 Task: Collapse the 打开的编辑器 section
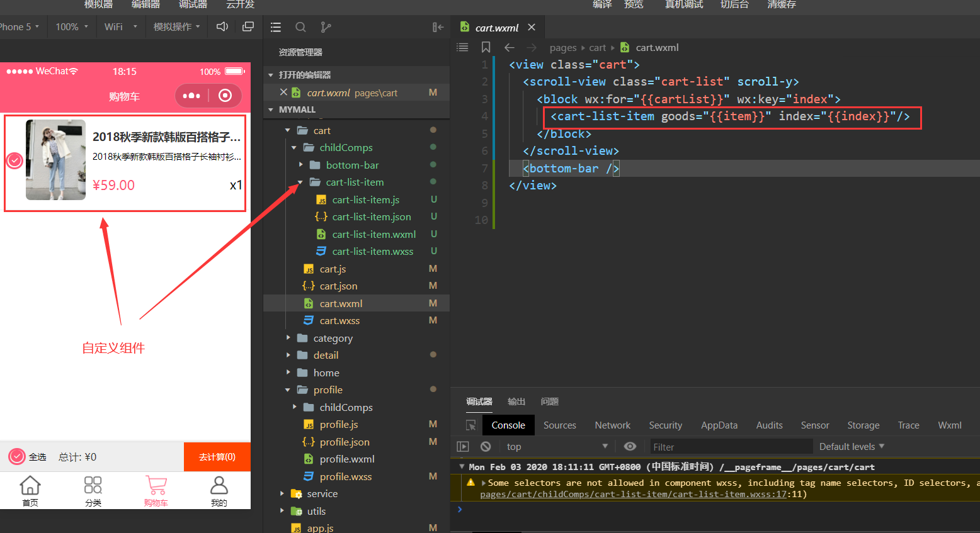coord(271,75)
